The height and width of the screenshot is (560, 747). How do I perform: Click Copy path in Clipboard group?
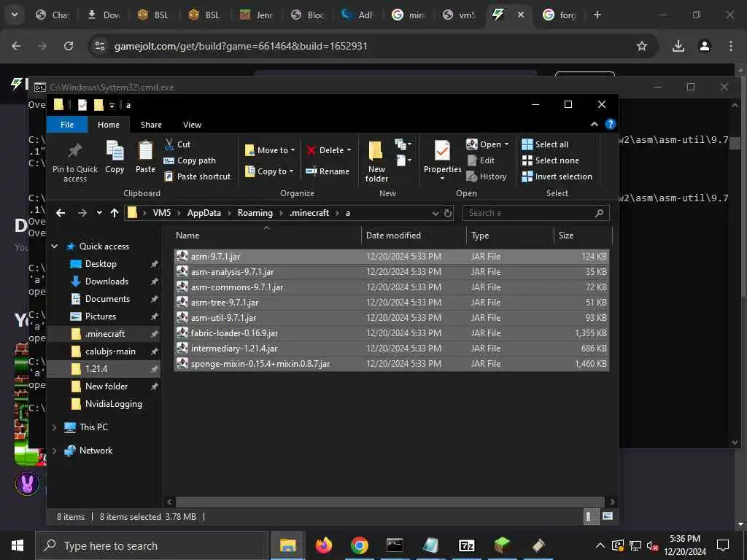tap(190, 160)
